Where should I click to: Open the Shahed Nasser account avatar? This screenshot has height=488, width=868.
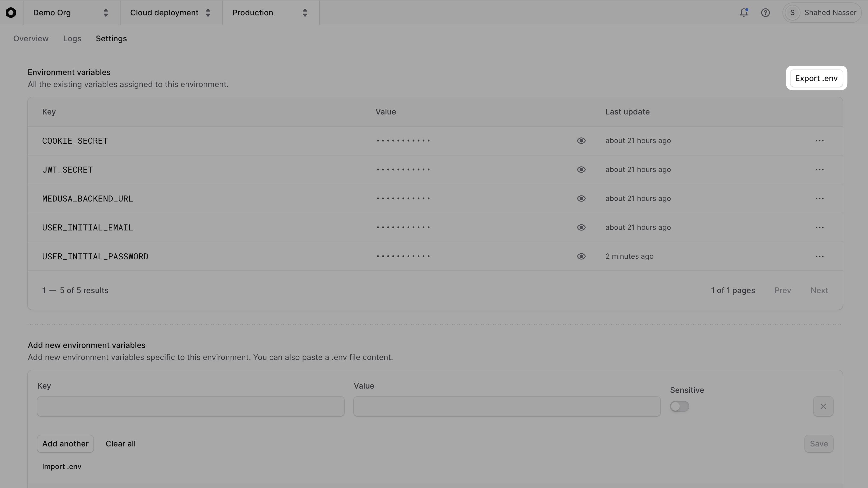[792, 12]
